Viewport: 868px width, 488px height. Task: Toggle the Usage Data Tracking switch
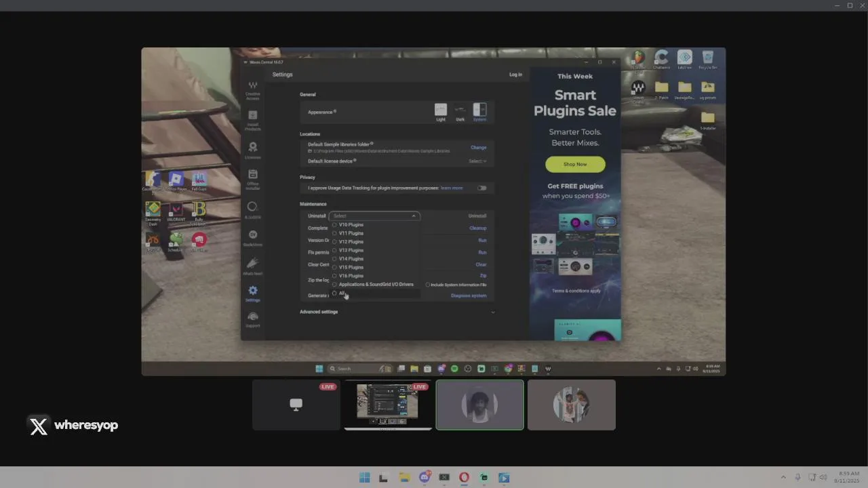coord(481,188)
